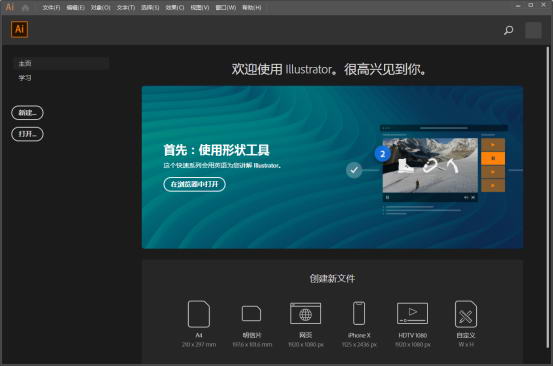Select the highlighted bright orange step tile

click(x=493, y=158)
